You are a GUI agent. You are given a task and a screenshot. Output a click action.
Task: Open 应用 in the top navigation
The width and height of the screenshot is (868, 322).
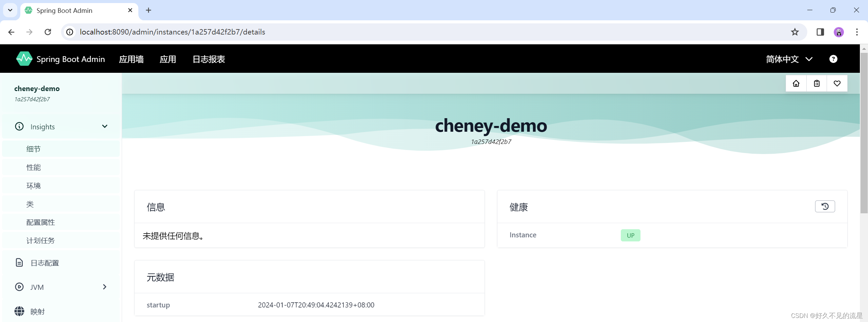[168, 59]
